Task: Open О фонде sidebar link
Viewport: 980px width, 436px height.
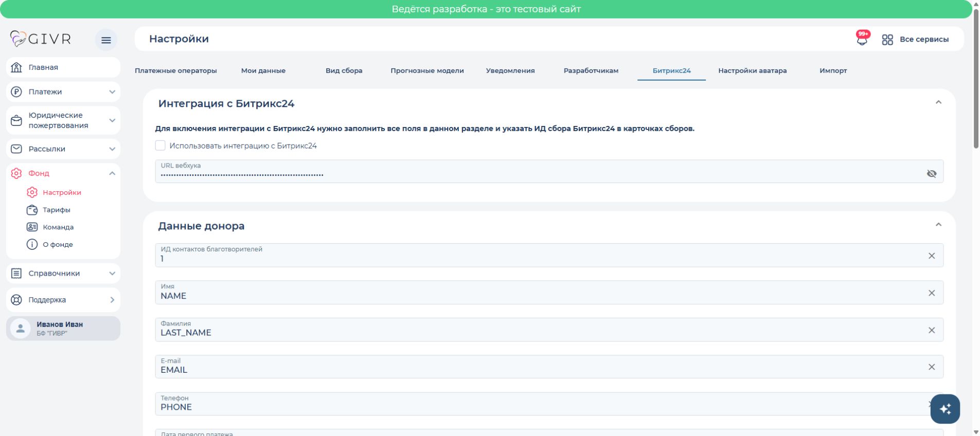Action: click(x=58, y=245)
